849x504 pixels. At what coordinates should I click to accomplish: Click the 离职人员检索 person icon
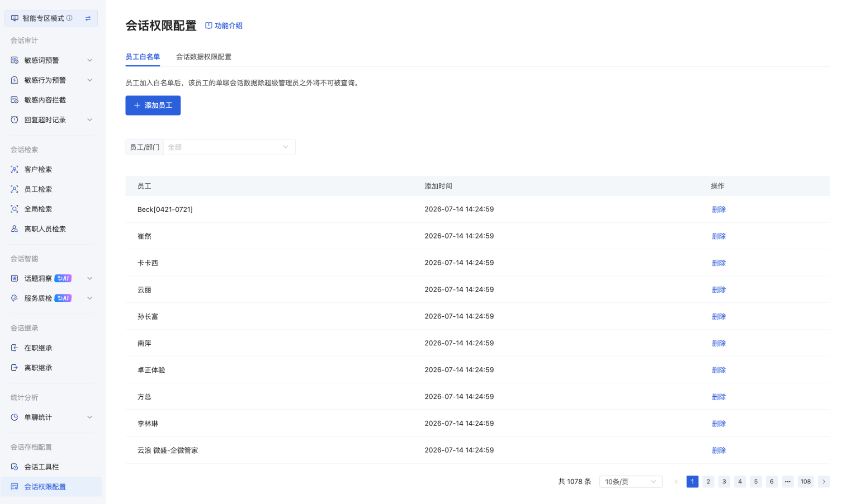coord(14,229)
